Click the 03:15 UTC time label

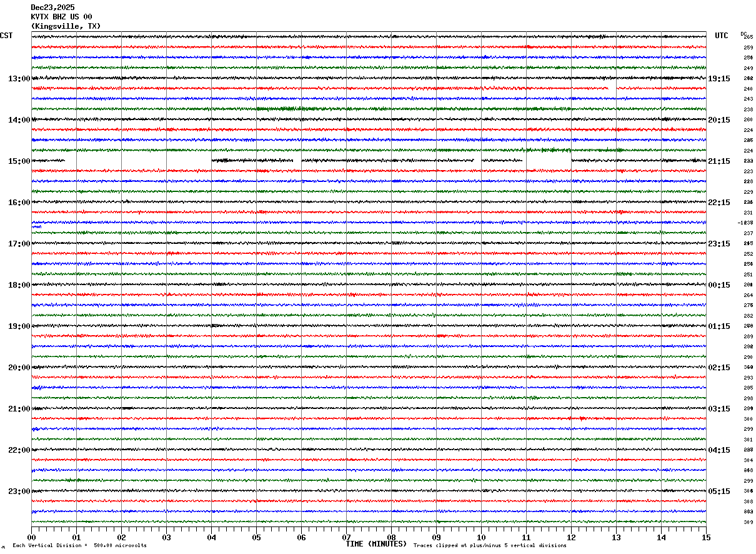coord(719,409)
